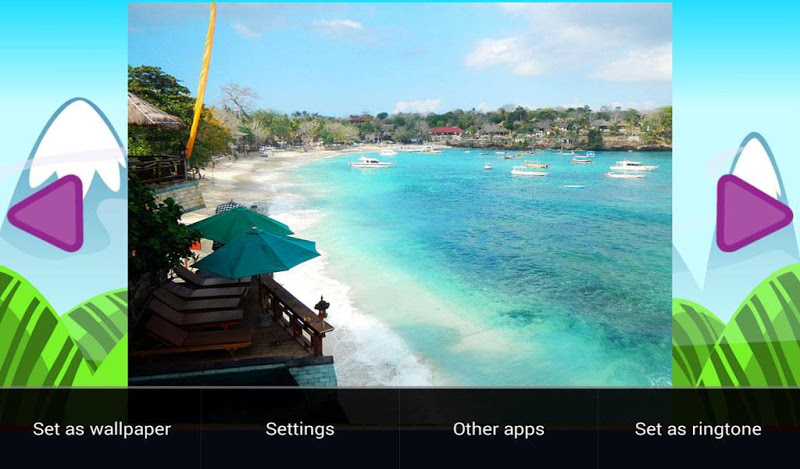Screen dimensions: 800x469
Task: Click the stone lantern on the railing
Action: tap(321, 308)
